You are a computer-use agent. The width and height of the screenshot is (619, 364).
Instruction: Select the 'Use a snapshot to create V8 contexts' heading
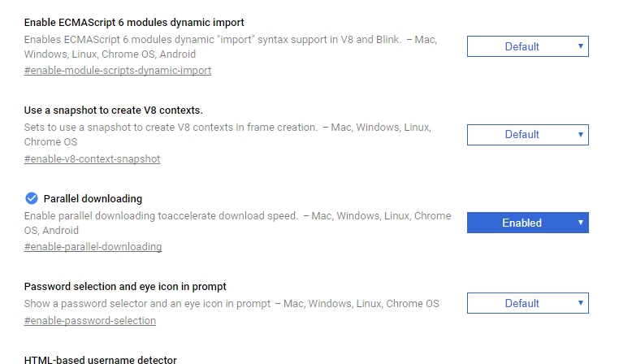tap(113, 110)
